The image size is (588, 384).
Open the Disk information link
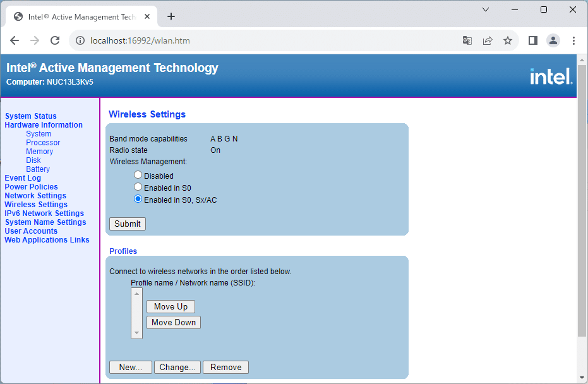[x=33, y=160]
